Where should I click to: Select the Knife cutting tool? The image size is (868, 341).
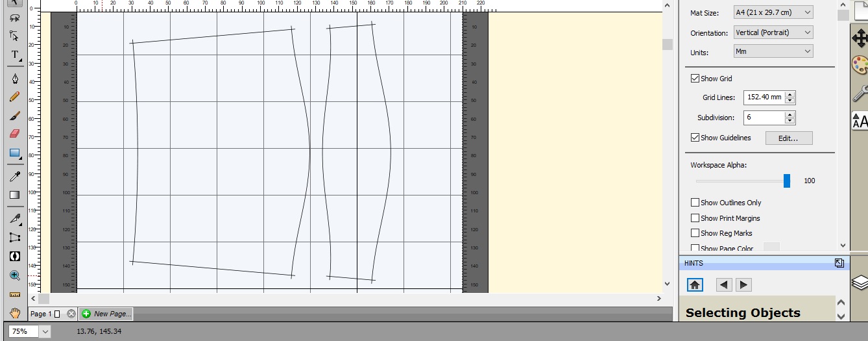coord(14,218)
